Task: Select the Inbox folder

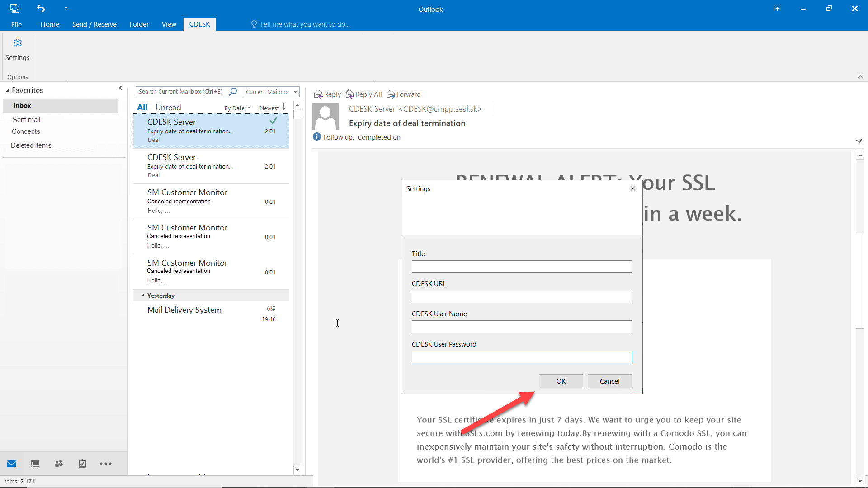Action: click(61, 106)
